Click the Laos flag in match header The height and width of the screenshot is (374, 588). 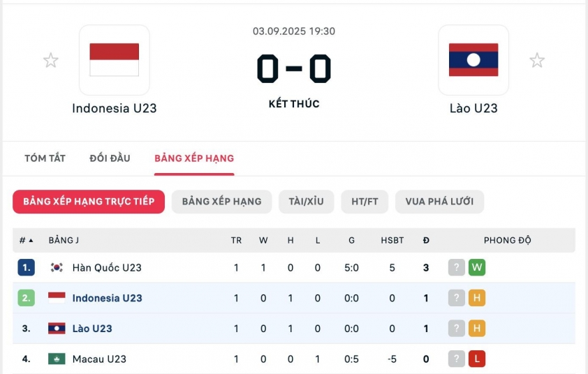pyautogui.click(x=473, y=60)
